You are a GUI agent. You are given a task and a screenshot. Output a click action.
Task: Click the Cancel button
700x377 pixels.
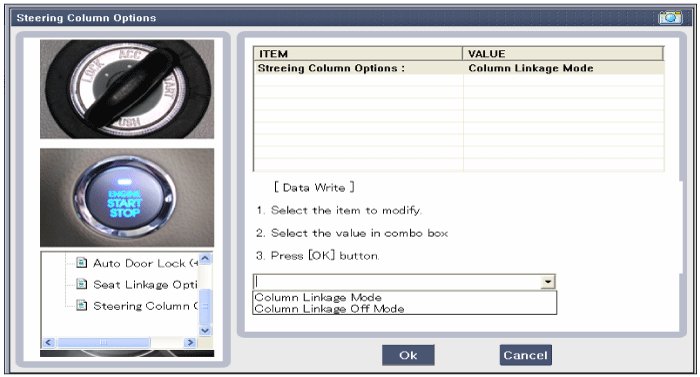pos(525,355)
